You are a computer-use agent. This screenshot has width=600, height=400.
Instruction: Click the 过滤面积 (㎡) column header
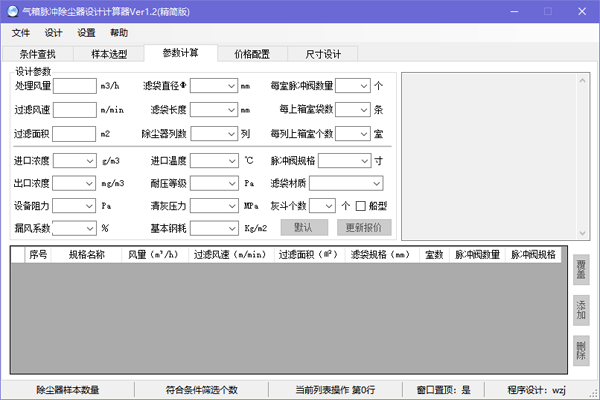coord(310,255)
